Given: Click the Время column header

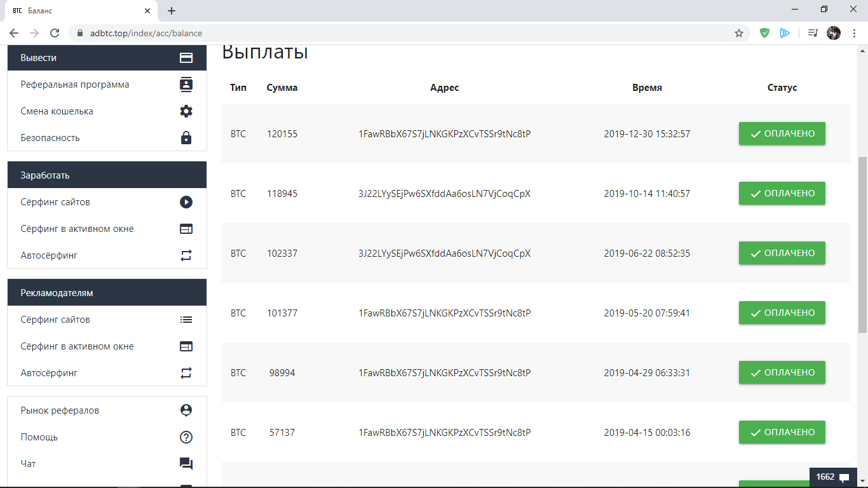Looking at the screenshot, I should 647,88.
